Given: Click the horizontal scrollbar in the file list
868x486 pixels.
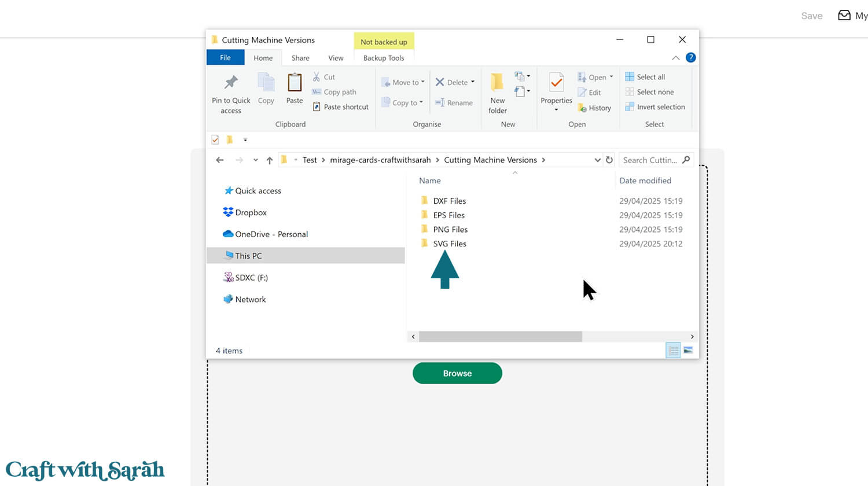Looking at the screenshot, I should 500,337.
